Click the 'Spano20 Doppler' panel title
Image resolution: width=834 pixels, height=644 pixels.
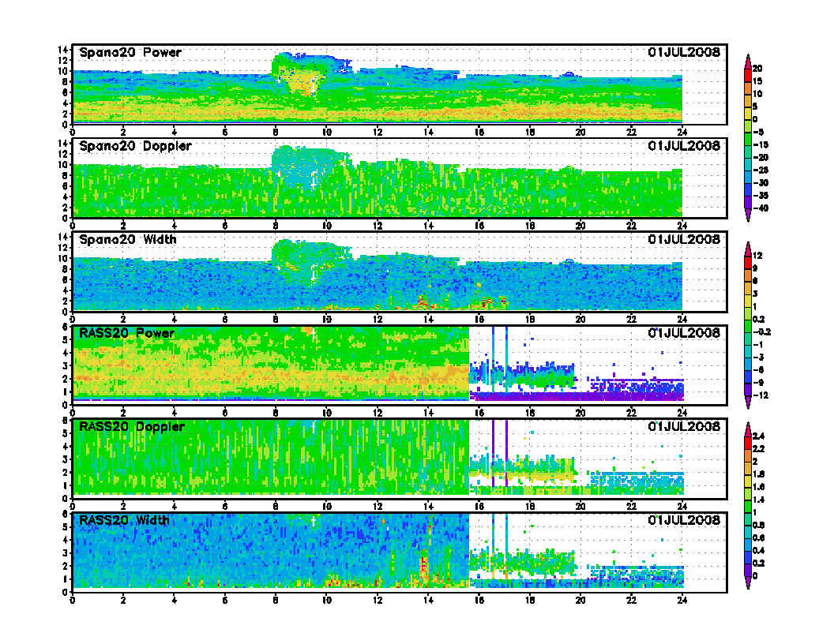135,145
